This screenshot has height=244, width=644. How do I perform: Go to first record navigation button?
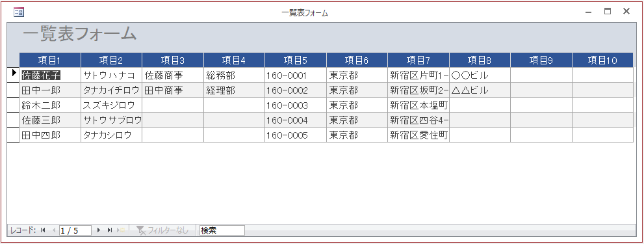coord(43,230)
